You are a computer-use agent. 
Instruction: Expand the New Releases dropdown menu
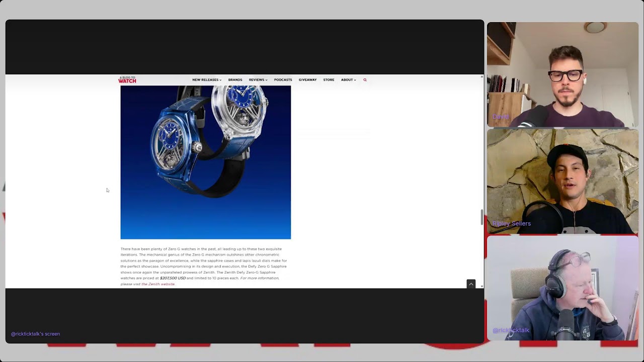tap(207, 80)
